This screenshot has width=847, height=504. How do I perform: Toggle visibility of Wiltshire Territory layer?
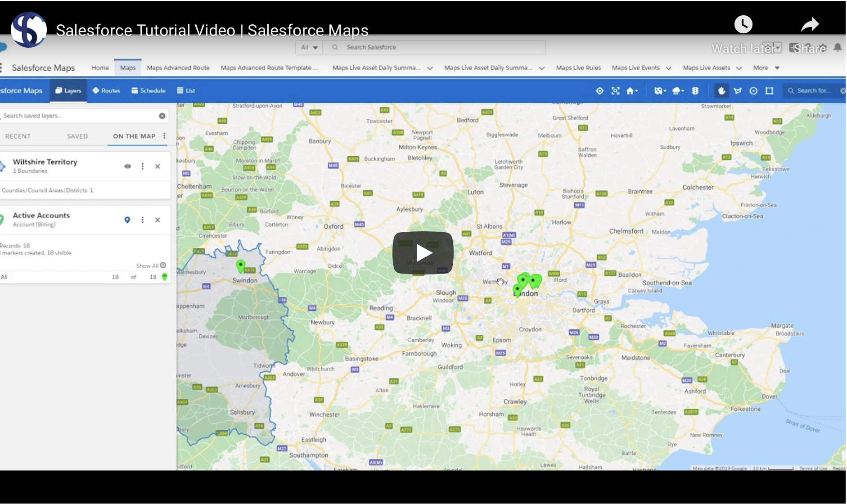(128, 166)
